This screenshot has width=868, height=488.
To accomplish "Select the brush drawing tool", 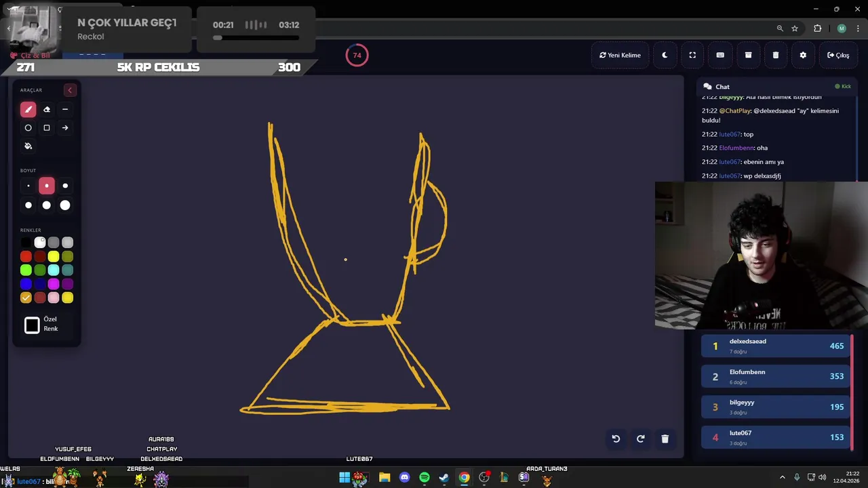I will point(28,109).
